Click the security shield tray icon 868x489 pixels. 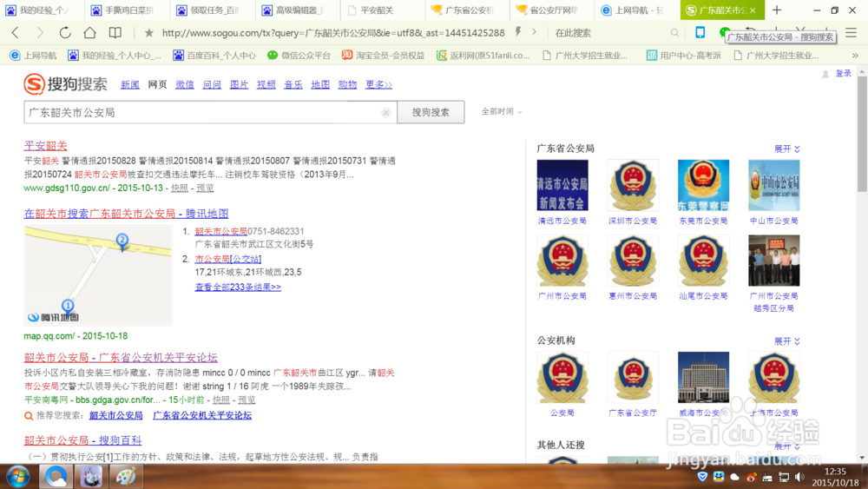click(702, 477)
